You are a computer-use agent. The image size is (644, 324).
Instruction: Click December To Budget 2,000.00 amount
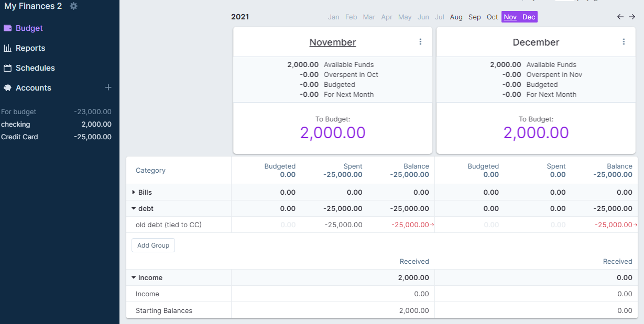536,133
